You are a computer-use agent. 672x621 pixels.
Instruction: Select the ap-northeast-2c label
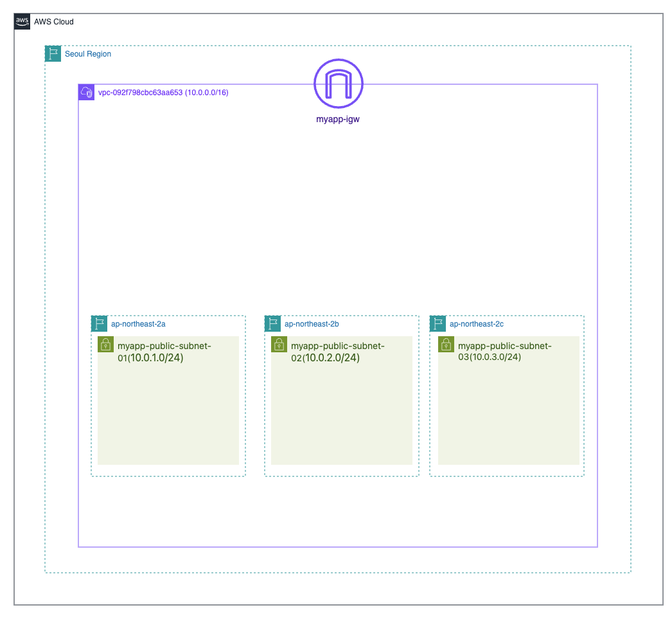pyautogui.click(x=477, y=324)
